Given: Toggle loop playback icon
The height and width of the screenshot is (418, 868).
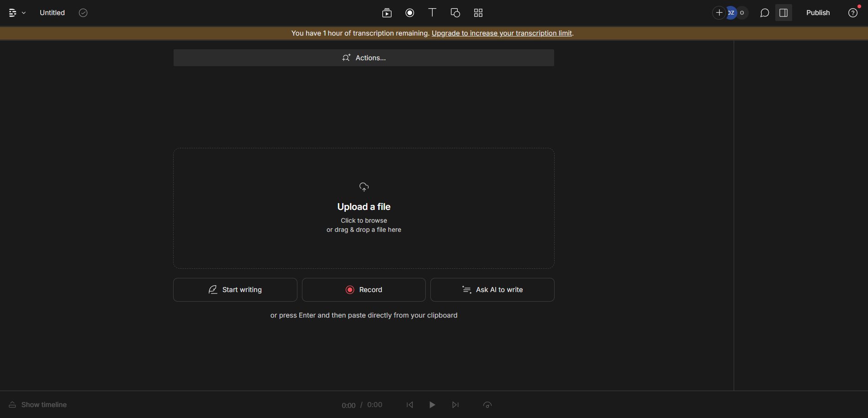Looking at the screenshot, I should pyautogui.click(x=487, y=405).
